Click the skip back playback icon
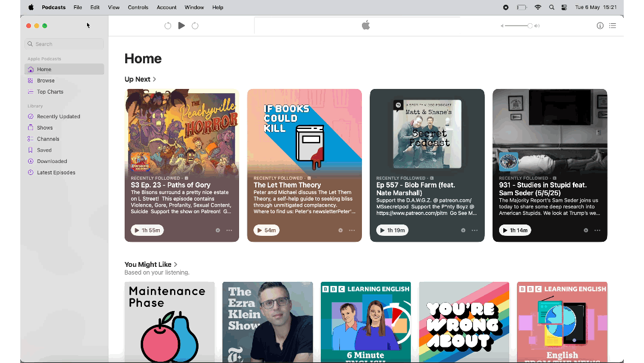 click(x=168, y=26)
